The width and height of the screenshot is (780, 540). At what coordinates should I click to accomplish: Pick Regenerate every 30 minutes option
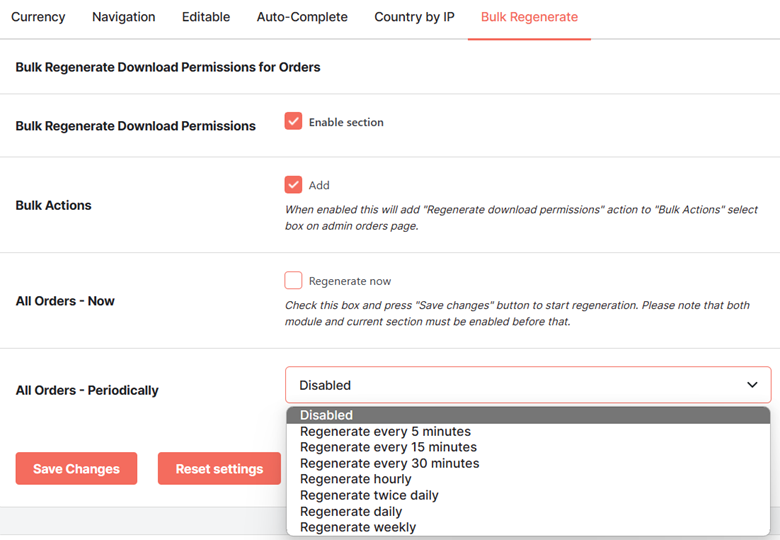(x=528, y=463)
